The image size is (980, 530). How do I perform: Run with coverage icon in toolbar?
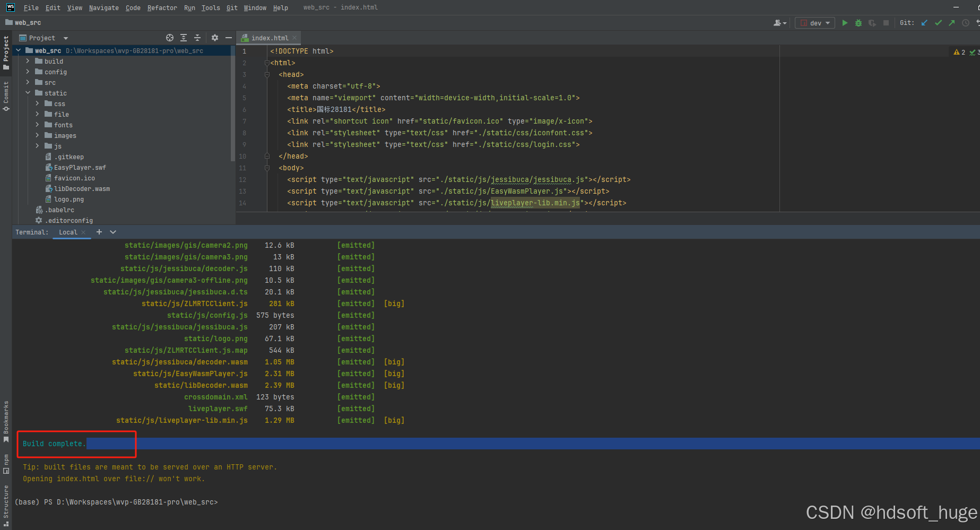tap(872, 23)
